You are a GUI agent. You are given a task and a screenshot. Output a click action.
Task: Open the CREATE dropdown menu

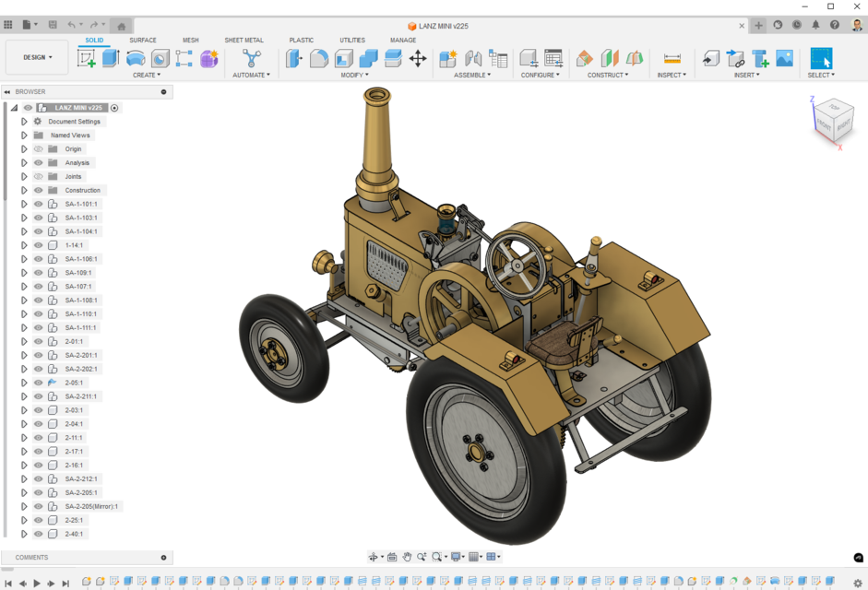pyautogui.click(x=146, y=75)
